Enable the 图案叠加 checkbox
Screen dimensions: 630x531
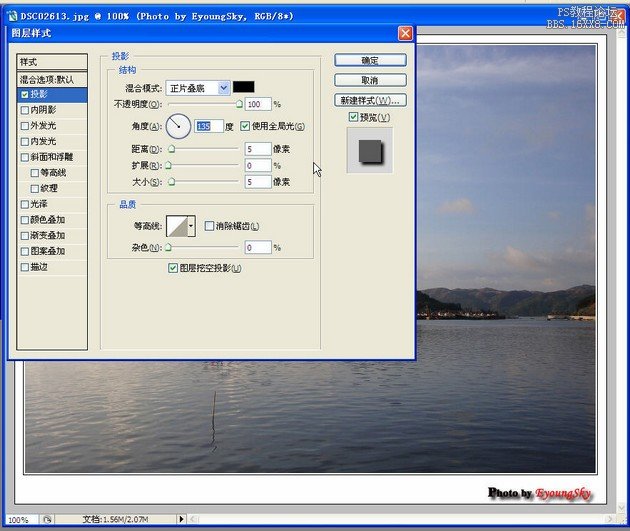click(x=25, y=251)
